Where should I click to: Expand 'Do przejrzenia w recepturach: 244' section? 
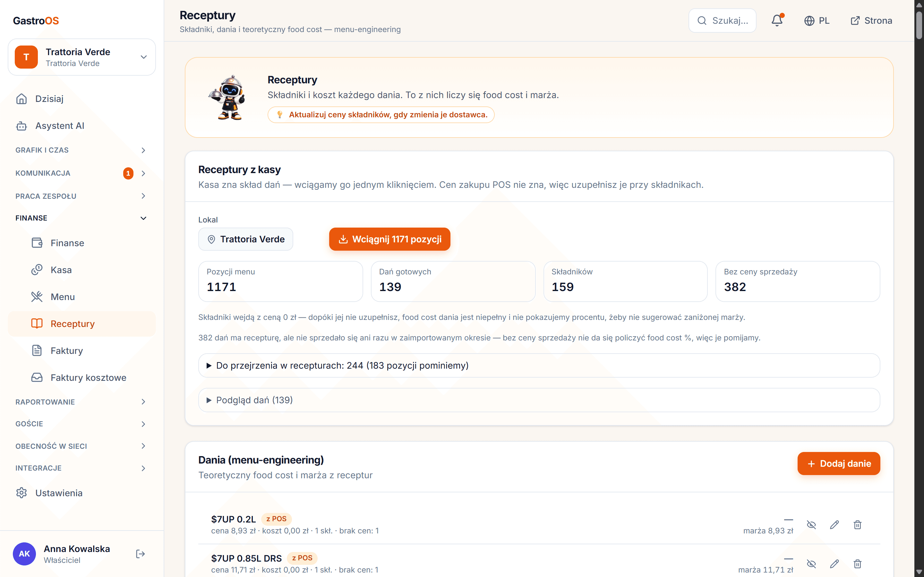539,365
